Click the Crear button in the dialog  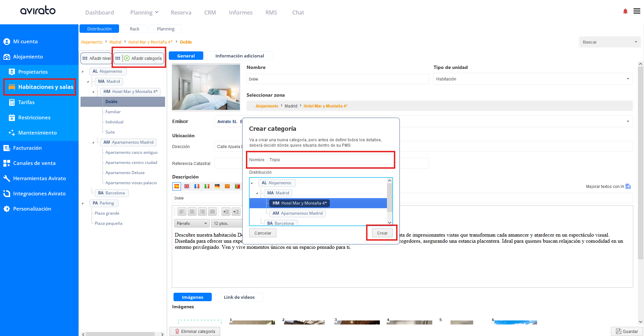(x=382, y=233)
